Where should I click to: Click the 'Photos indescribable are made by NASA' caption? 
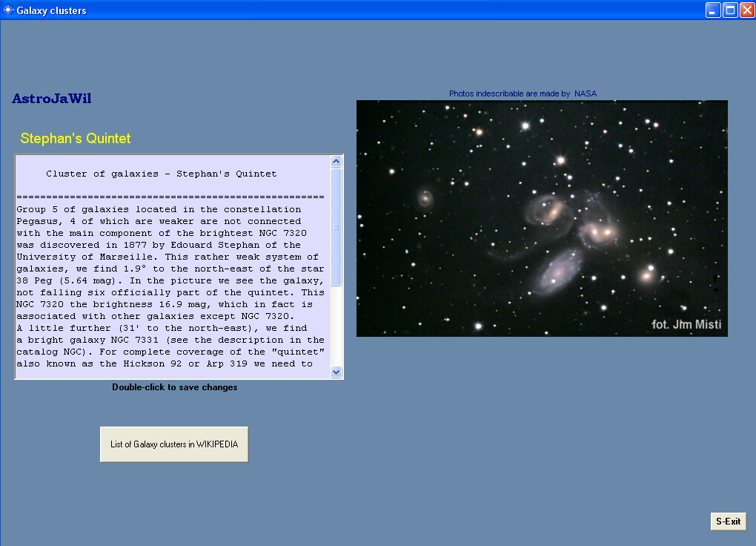pos(523,93)
